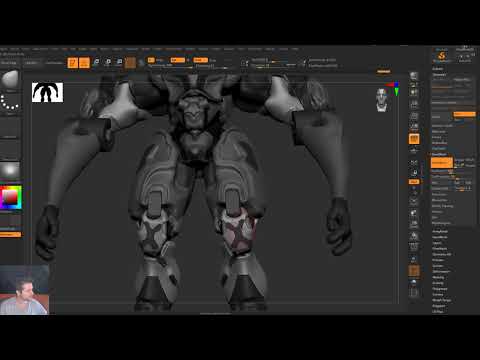Click the Zoom canvas icon on right shelf
The image size is (480, 360).
click(414, 104)
